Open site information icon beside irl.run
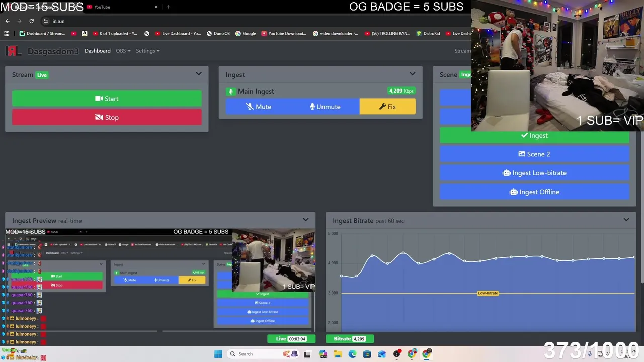 pyautogui.click(x=46, y=21)
